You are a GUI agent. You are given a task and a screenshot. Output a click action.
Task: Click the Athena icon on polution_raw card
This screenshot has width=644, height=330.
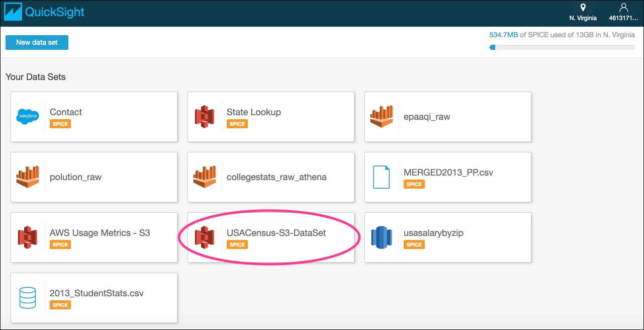point(28,177)
